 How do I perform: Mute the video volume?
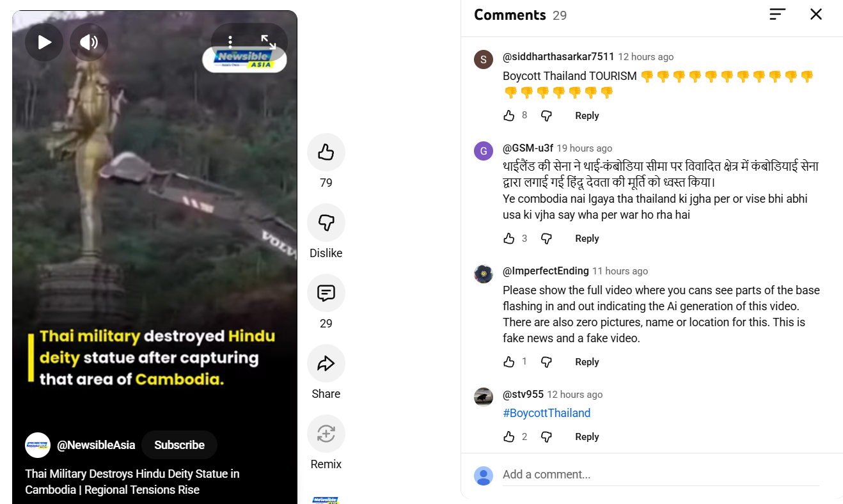click(89, 42)
